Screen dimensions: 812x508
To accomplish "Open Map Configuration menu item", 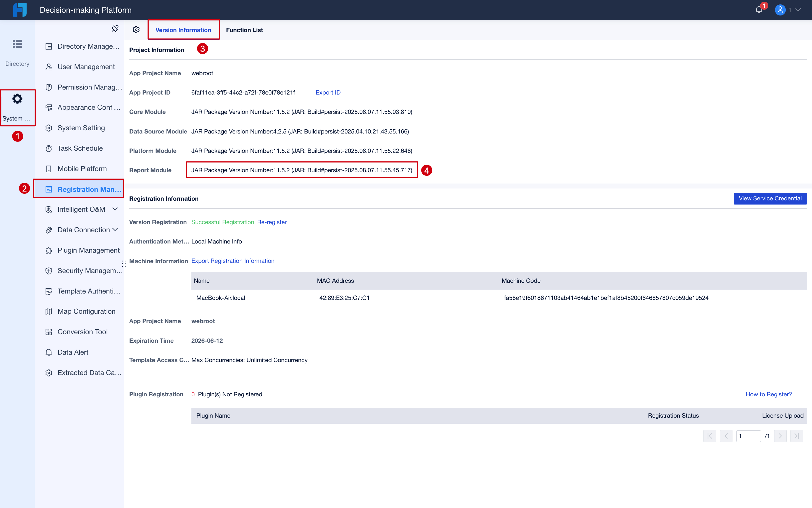I will [80, 311].
